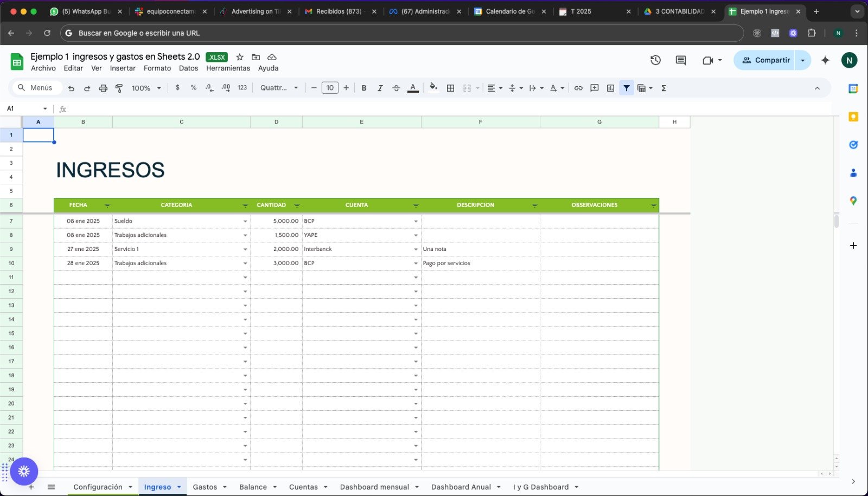Image resolution: width=868 pixels, height=496 pixels.
Task: Open fill color picker
Action: pos(433,88)
